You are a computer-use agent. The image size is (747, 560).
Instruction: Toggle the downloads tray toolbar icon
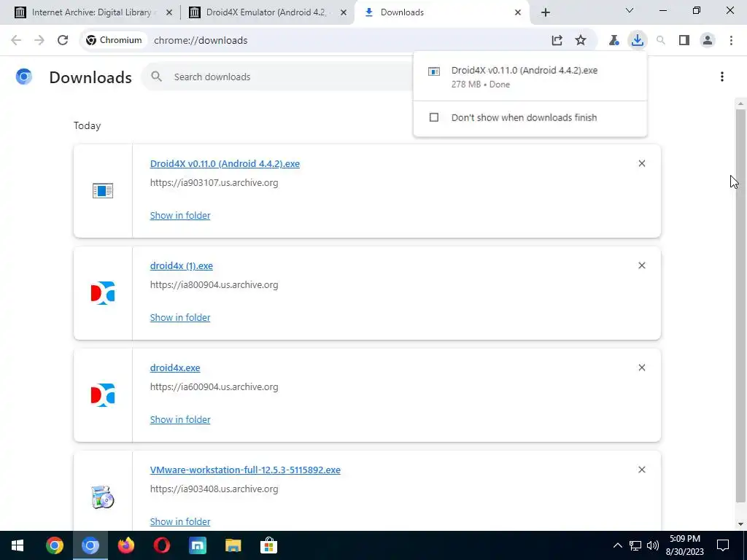pos(637,41)
